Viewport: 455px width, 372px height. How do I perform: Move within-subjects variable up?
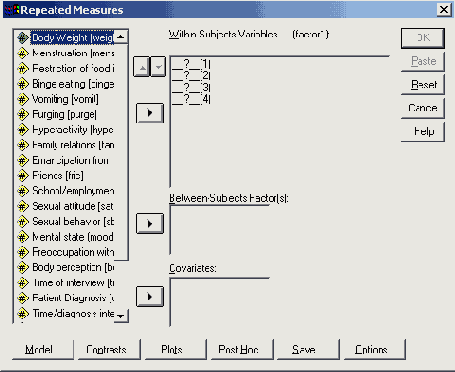pyautogui.click(x=142, y=67)
